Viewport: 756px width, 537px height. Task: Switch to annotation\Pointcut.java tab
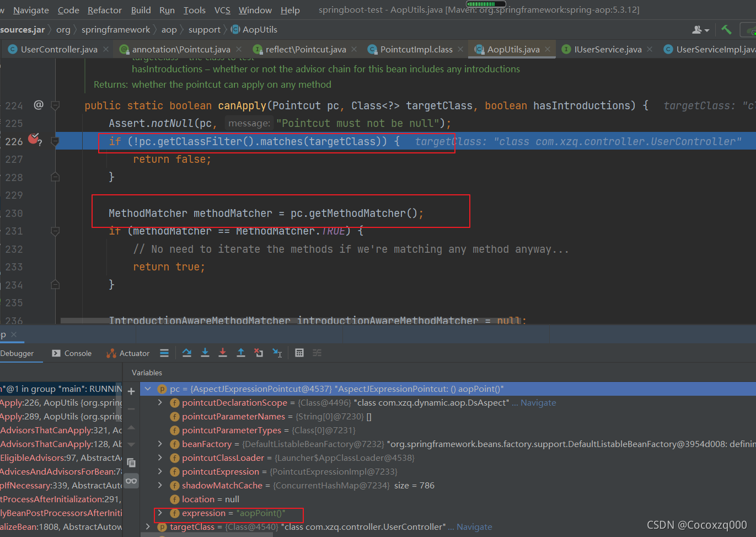point(181,49)
